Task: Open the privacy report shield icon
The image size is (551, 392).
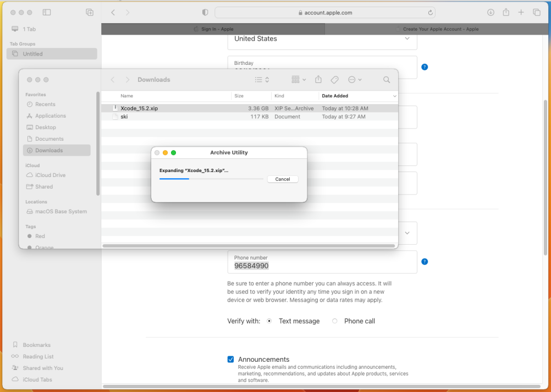Action: click(x=205, y=12)
